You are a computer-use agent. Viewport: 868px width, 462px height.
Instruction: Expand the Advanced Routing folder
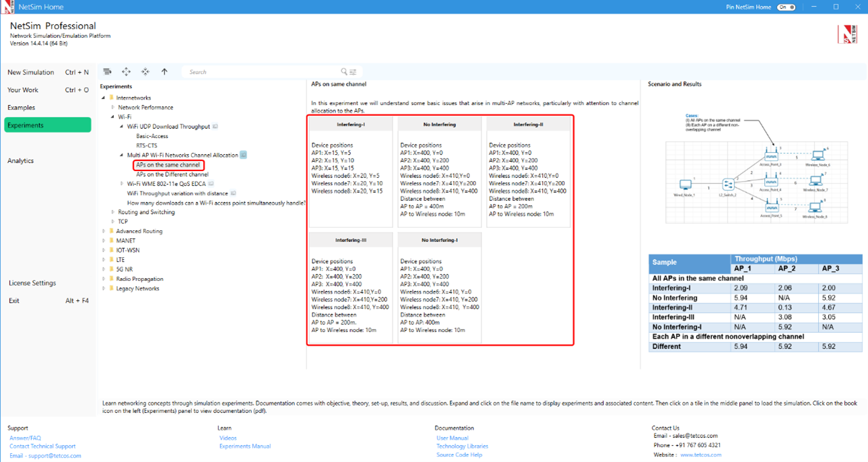104,231
